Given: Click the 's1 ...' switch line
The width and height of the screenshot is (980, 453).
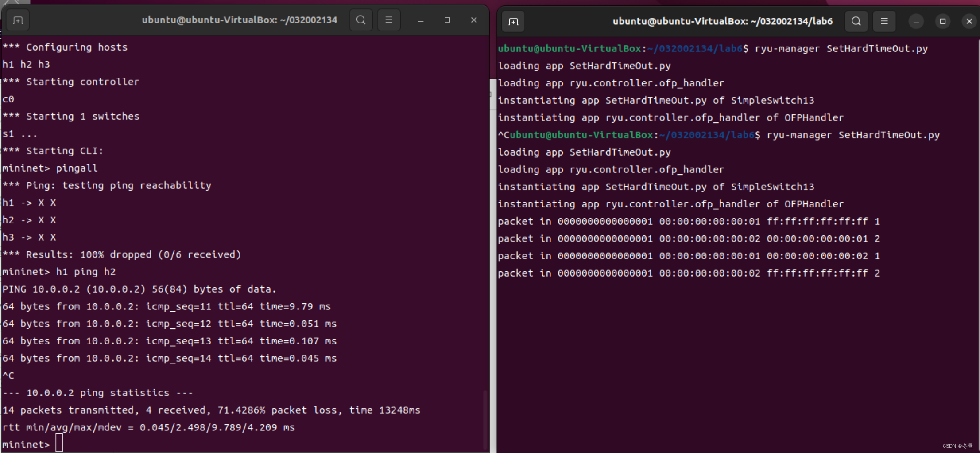Looking at the screenshot, I should tap(20, 133).
